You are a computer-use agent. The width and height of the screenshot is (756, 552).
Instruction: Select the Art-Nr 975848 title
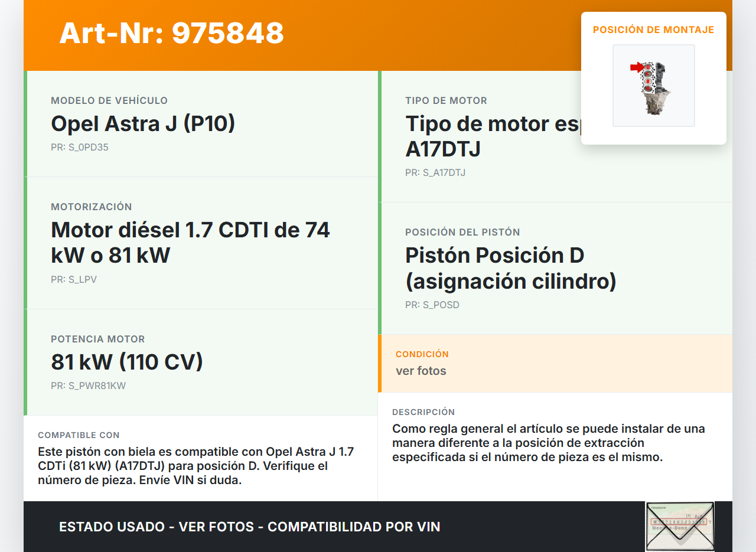pyautogui.click(x=171, y=33)
